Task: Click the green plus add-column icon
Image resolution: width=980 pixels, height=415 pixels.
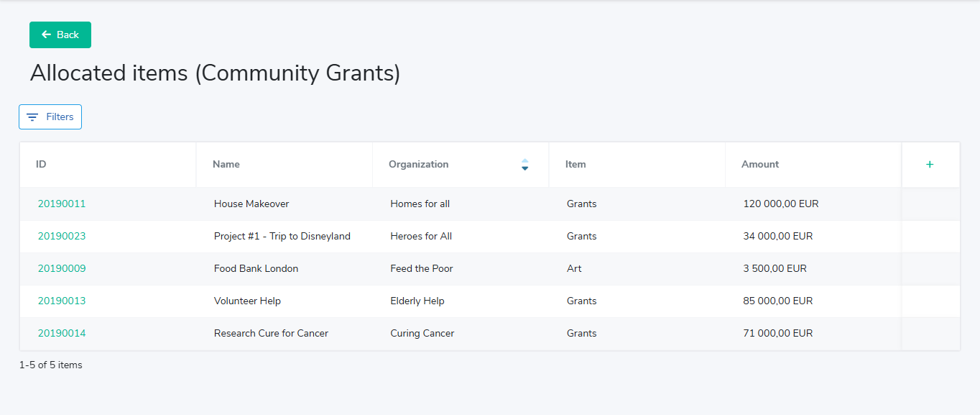Action: pyautogui.click(x=930, y=165)
